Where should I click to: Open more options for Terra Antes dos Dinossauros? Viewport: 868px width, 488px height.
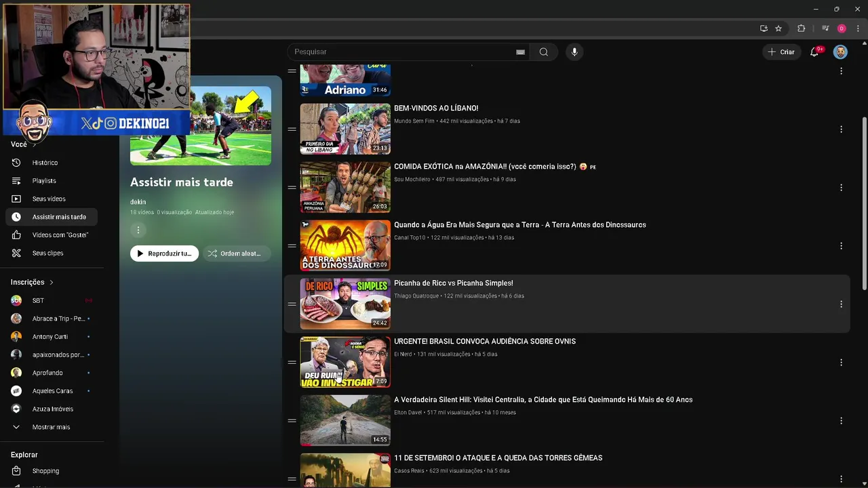click(841, 246)
